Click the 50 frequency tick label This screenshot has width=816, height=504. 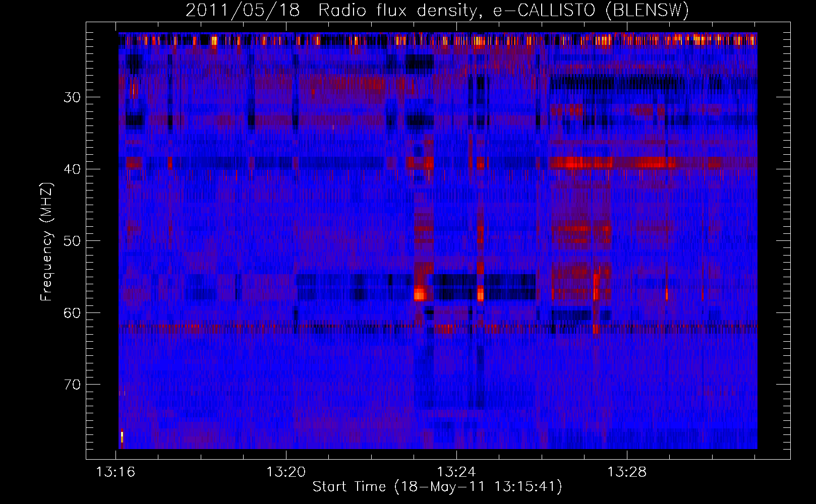[x=72, y=241]
